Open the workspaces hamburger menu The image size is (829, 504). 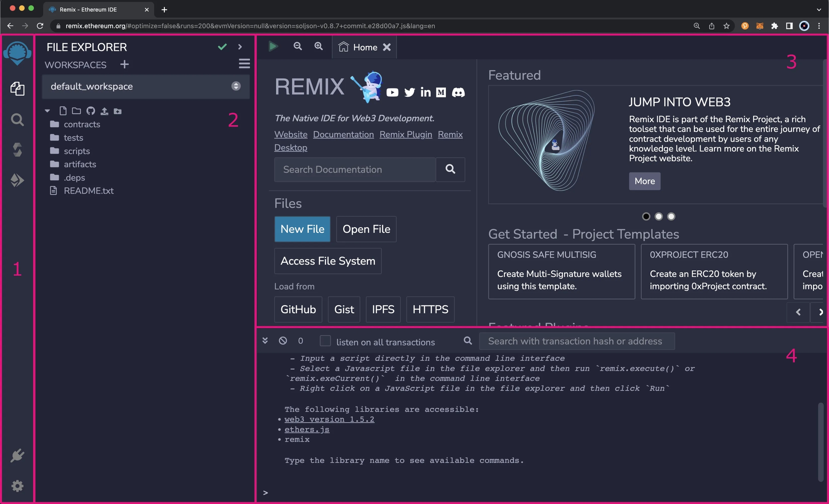(x=244, y=64)
